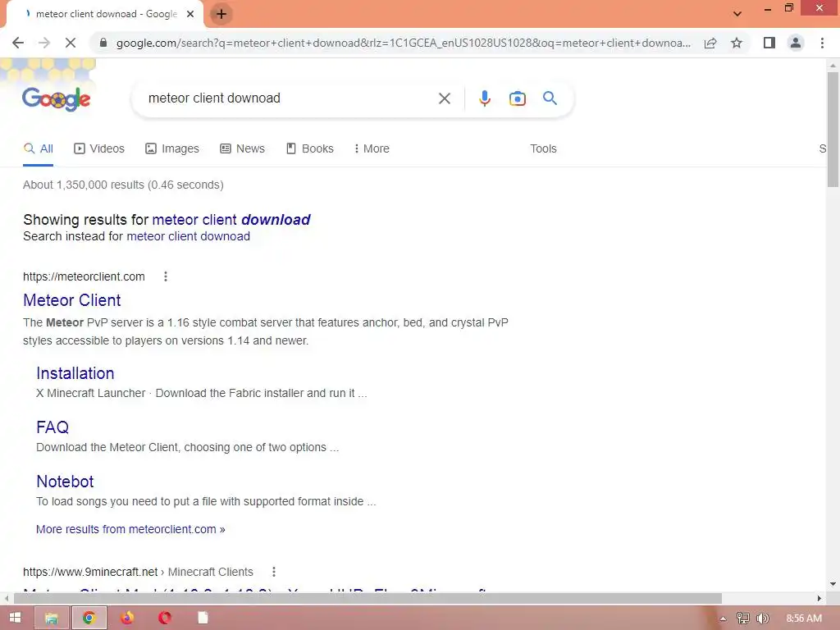Launch Firefox from the taskbar
This screenshot has height=630, width=840.
[127, 619]
